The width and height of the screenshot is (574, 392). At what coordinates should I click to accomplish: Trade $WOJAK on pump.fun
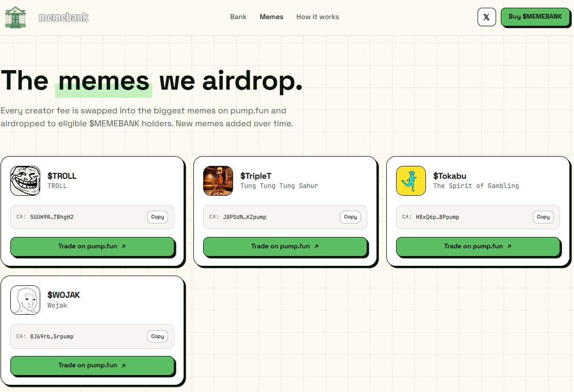(92, 365)
